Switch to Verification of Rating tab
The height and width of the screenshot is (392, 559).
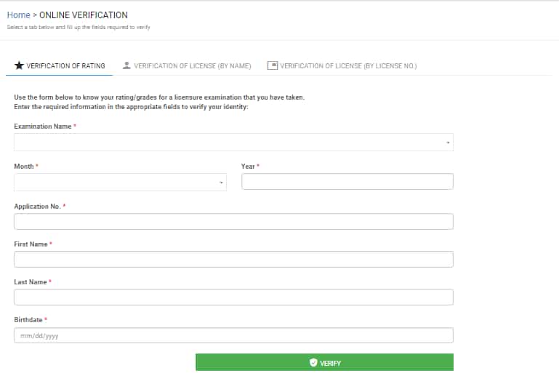pos(60,65)
